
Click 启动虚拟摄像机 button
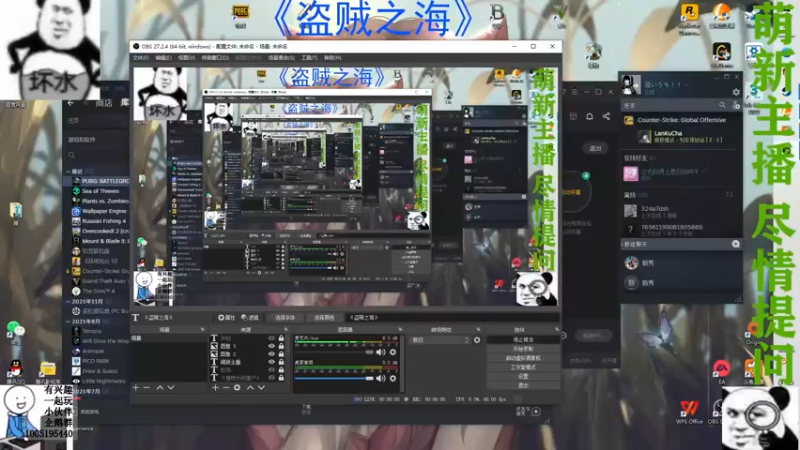(x=523, y=358)
